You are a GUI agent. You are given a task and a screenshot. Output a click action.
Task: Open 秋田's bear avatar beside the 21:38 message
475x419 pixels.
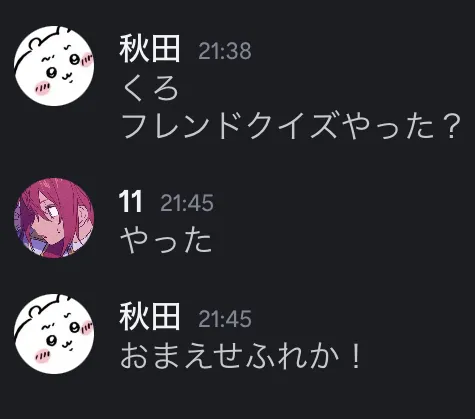54,66
